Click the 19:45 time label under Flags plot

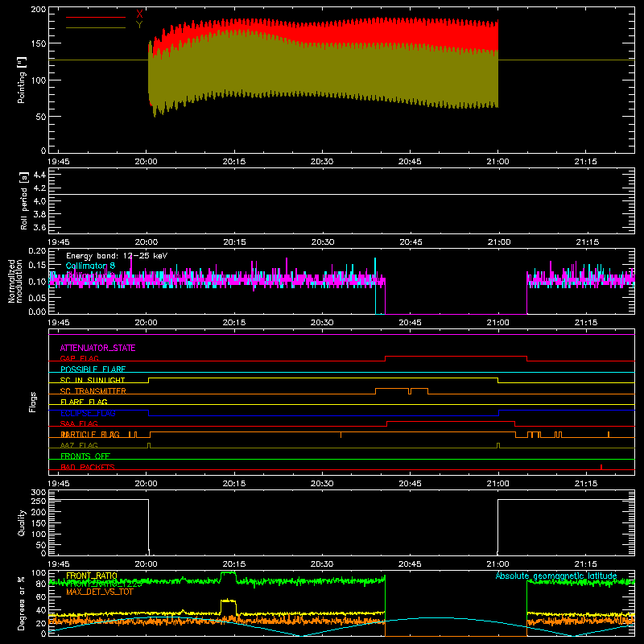(x=59, y=484)
